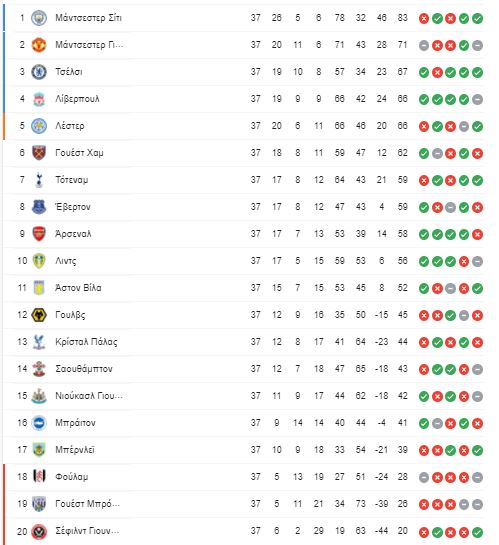Viewport: 499px width, 545px height.
Task: Click the Tottenham (Τότεναμ) club crest
Action: tap(39, 180)
